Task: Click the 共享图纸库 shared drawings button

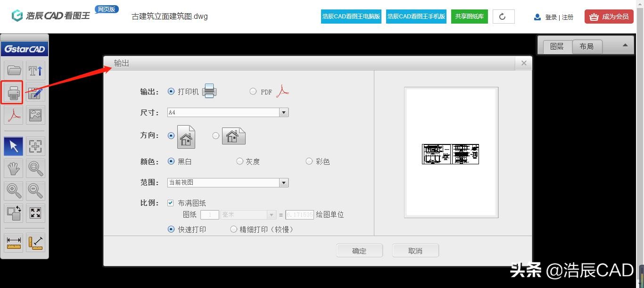Action: (469, 16)
